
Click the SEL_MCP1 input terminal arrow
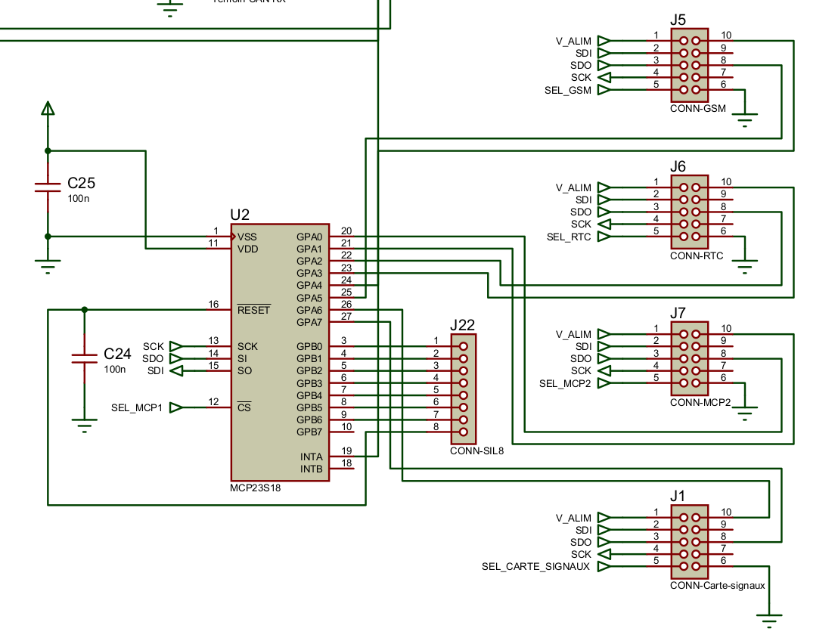[175, 407]
